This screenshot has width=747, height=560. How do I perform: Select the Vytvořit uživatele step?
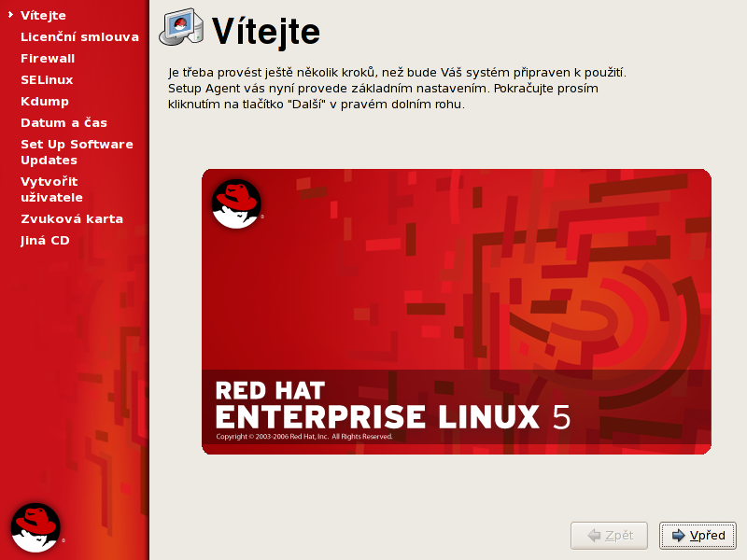coord(51,189)
